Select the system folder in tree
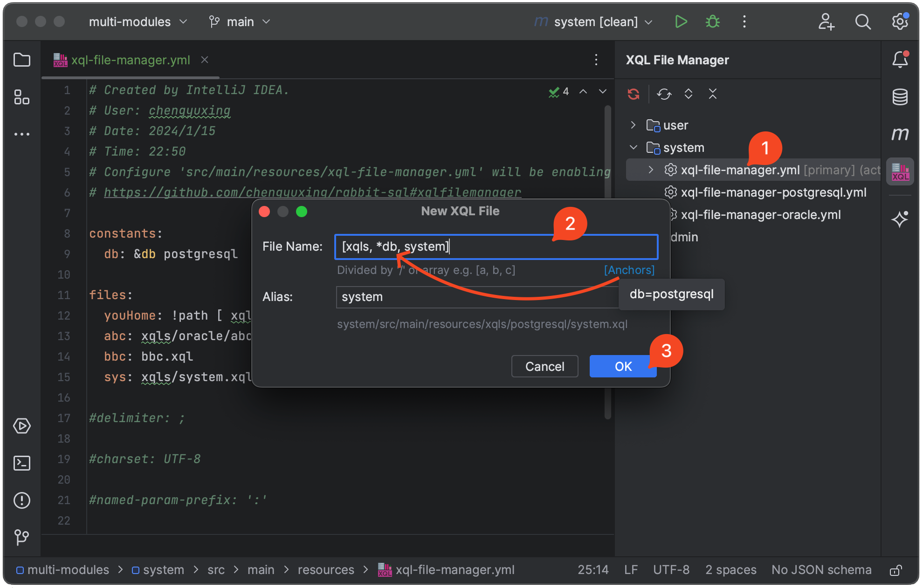 pyautogui.click(x=683, y=147)
